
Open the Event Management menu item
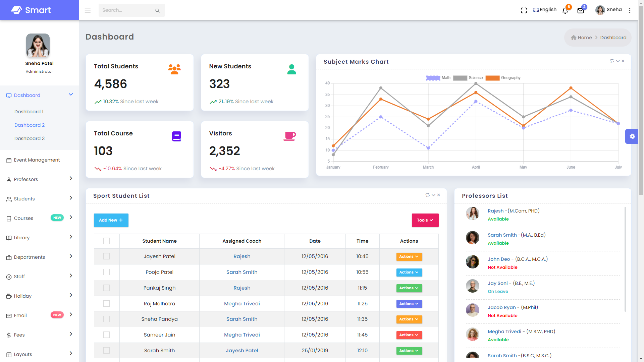click(37, 160)
